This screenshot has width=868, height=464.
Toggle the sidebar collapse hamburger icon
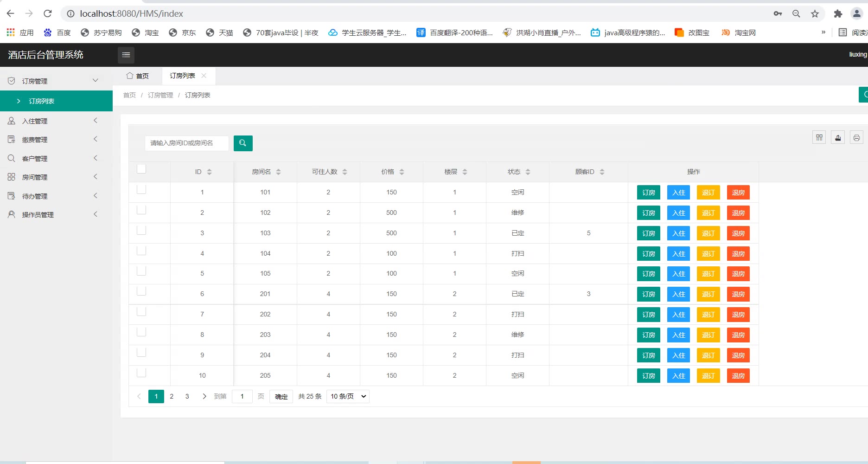coord(126,55)
